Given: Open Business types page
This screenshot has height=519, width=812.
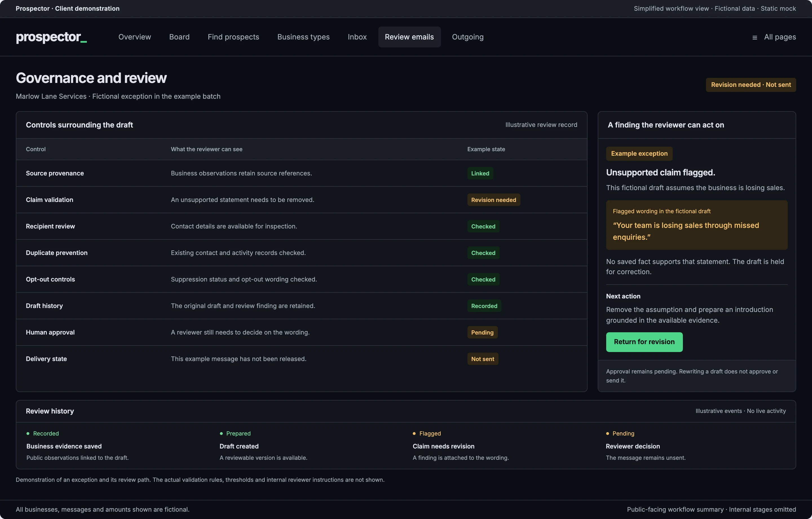Looking at the screenshot, I should [x=303, y=37].
